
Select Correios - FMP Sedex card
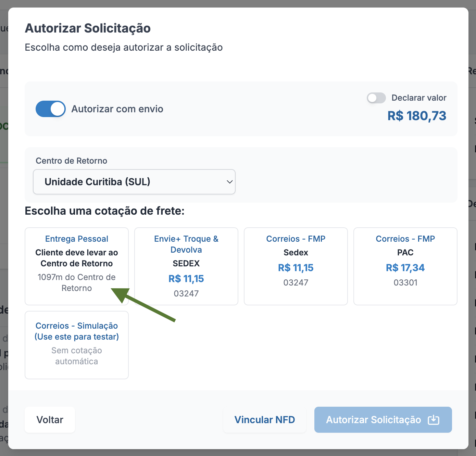coord(296,266)
